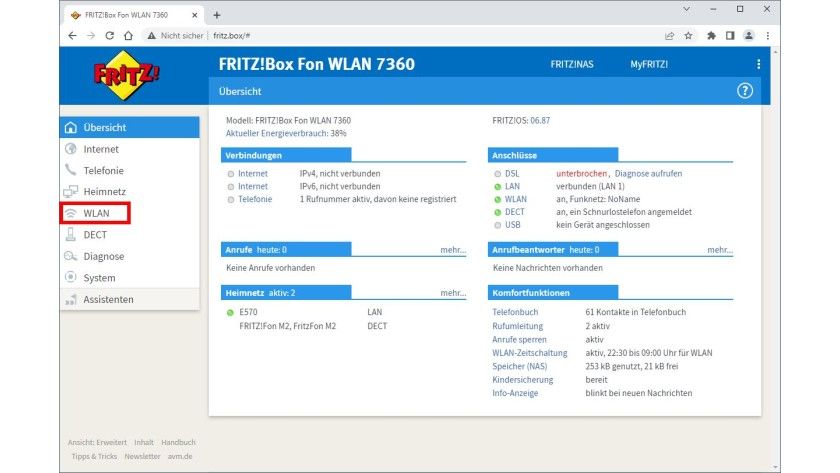Click the WLAN link under Anschlüsse
This screenshot has height=473, width=840.
pos(516,199)
